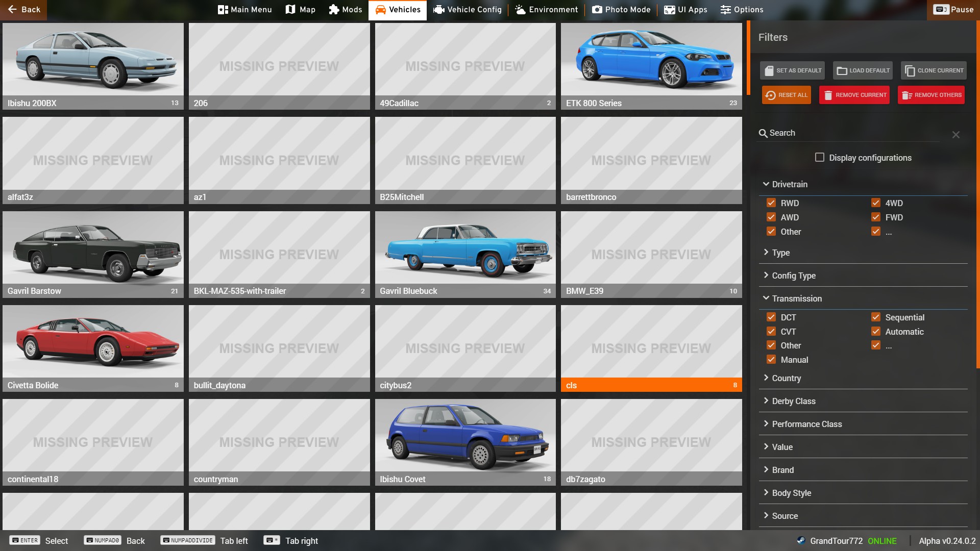Click the Numpad0 Back hint icon

103,540
